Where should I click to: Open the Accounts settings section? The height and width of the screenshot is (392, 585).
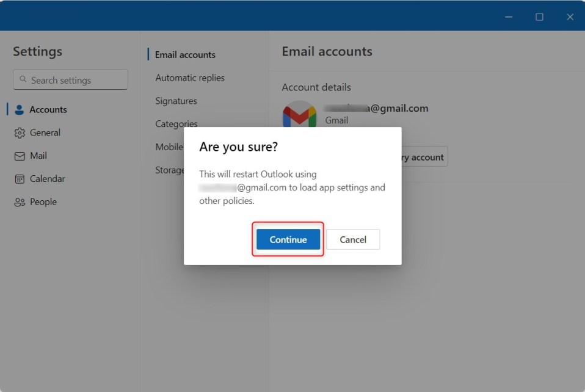coord(48,110)
